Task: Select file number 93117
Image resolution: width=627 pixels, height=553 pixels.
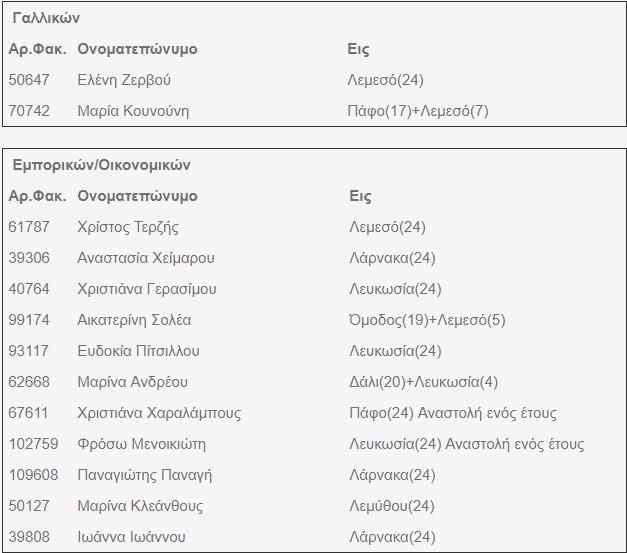Action: click(x=29, y=351)
